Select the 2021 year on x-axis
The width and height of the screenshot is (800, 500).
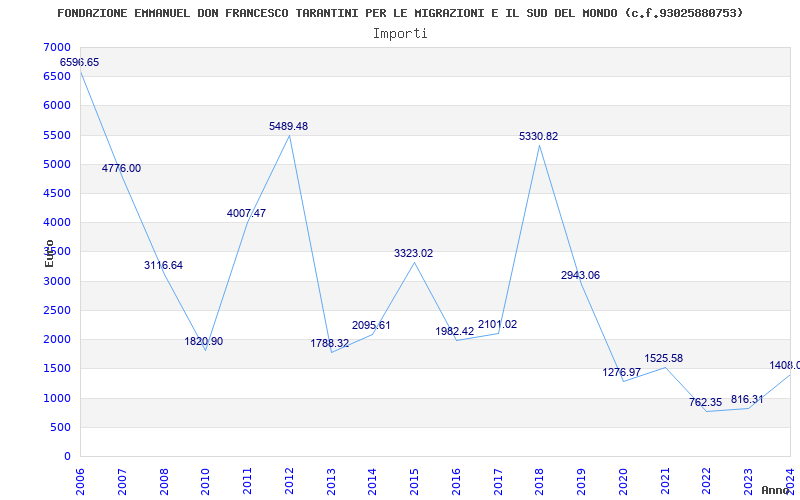(x=665, y=482)
